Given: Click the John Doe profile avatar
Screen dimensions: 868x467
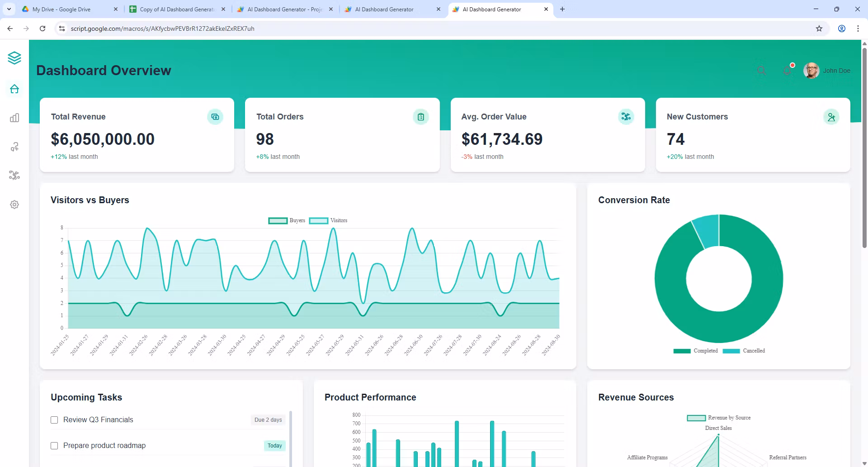Looking at the screenshot, I should point(811,71).
